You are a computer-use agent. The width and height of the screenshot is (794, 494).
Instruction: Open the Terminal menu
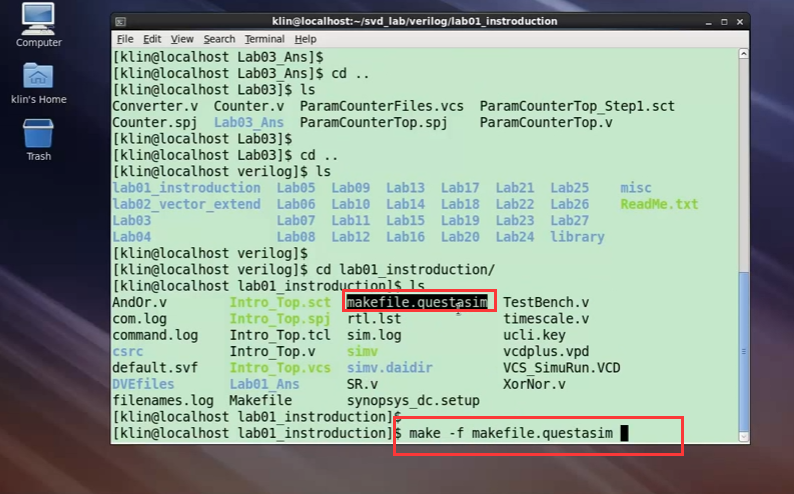(x=264, y=39)
